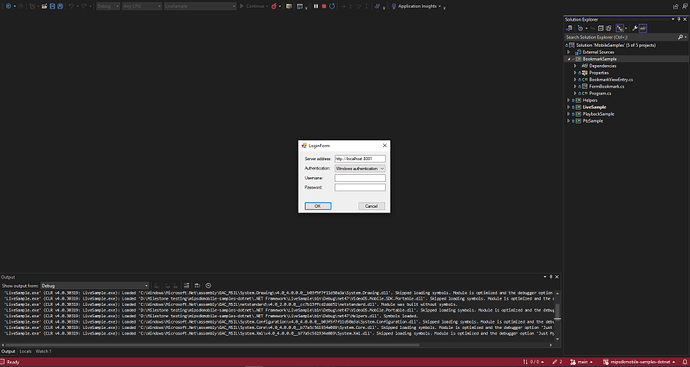Click OK in the LoginForm dialog
Image resolution: width=690 pixels, height=367 pixels.
pos(318,206)
